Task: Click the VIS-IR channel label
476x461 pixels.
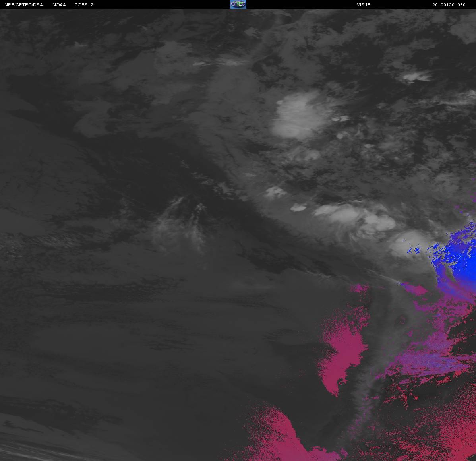Action: tap(364, 5)
